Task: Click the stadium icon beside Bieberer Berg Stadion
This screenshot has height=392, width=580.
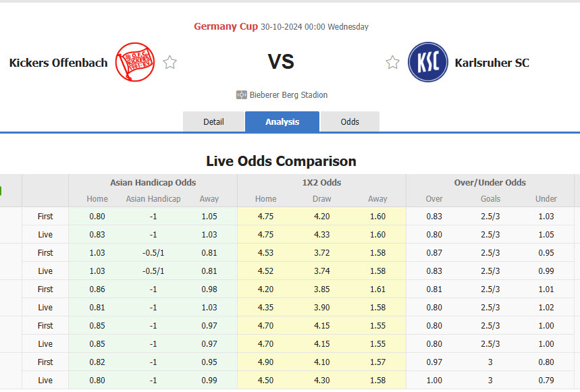Action: point(241,94)
